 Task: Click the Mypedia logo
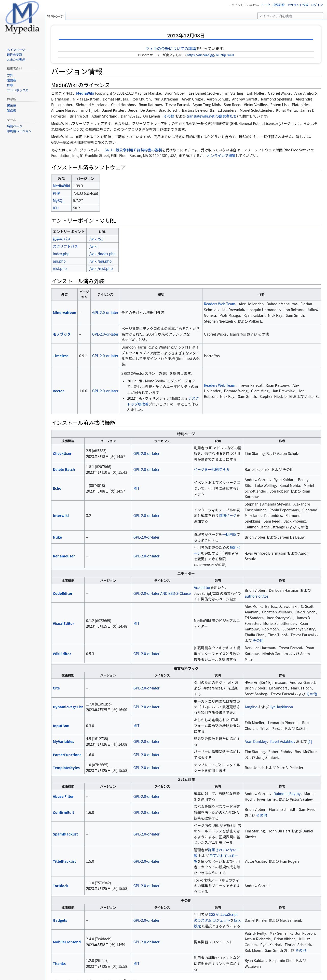point(22,18)
